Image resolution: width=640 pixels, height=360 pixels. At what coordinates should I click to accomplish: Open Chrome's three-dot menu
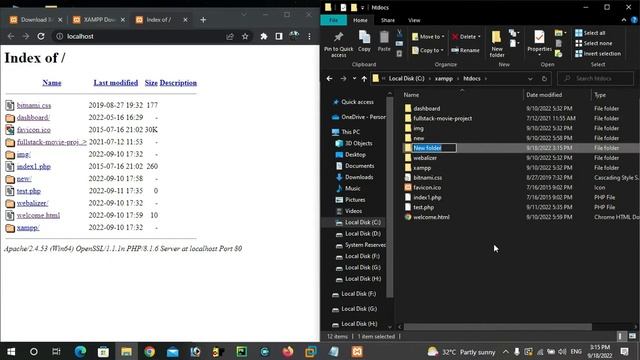click(309, 36)
